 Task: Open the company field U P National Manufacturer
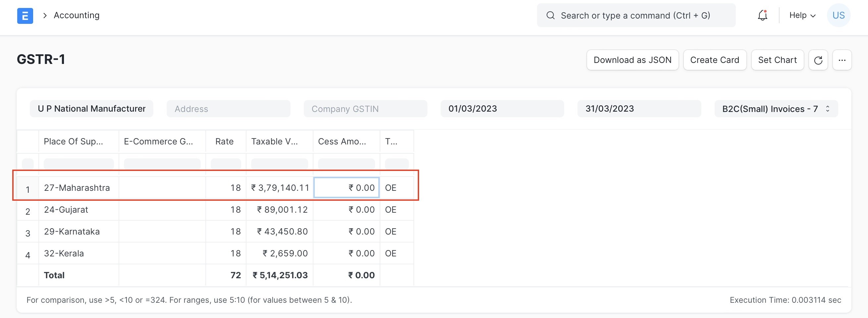tap(91, 109)
